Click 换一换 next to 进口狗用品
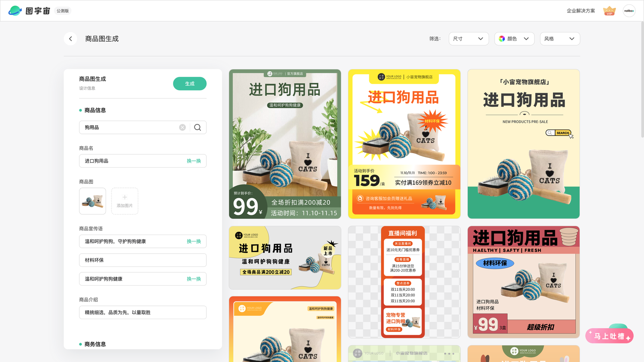644x362 pixels. 194,161
